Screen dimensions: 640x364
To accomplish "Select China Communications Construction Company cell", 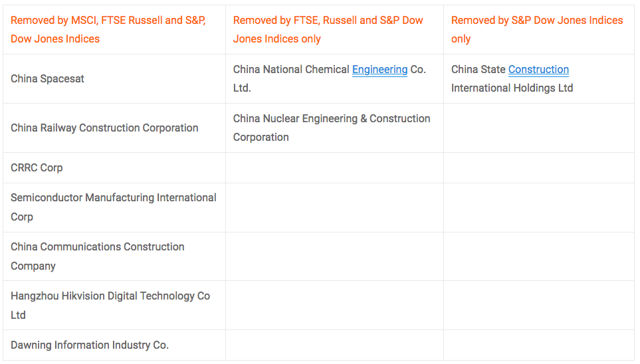I will [97, 256].
